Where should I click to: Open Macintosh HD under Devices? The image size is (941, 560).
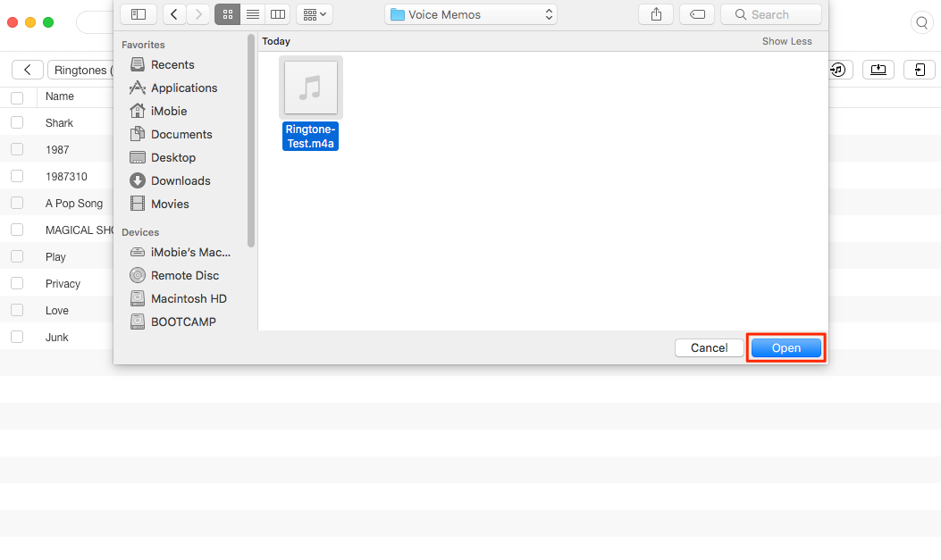click(188, 298)
